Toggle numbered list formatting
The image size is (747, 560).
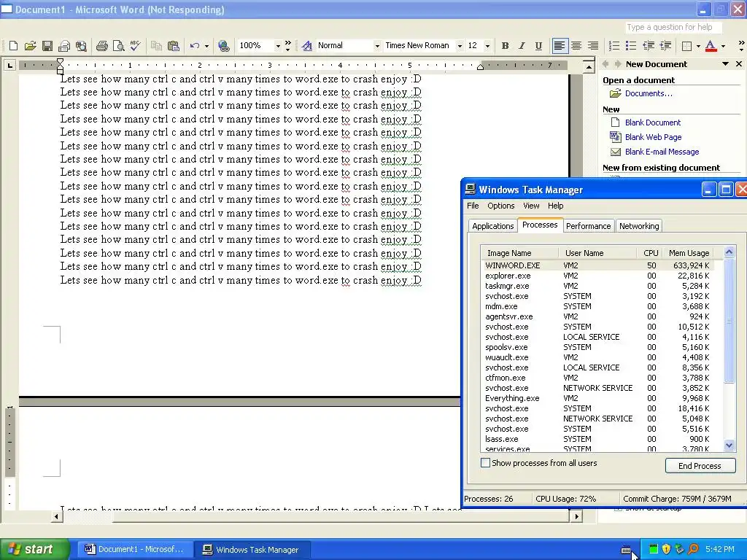(614, 46)
